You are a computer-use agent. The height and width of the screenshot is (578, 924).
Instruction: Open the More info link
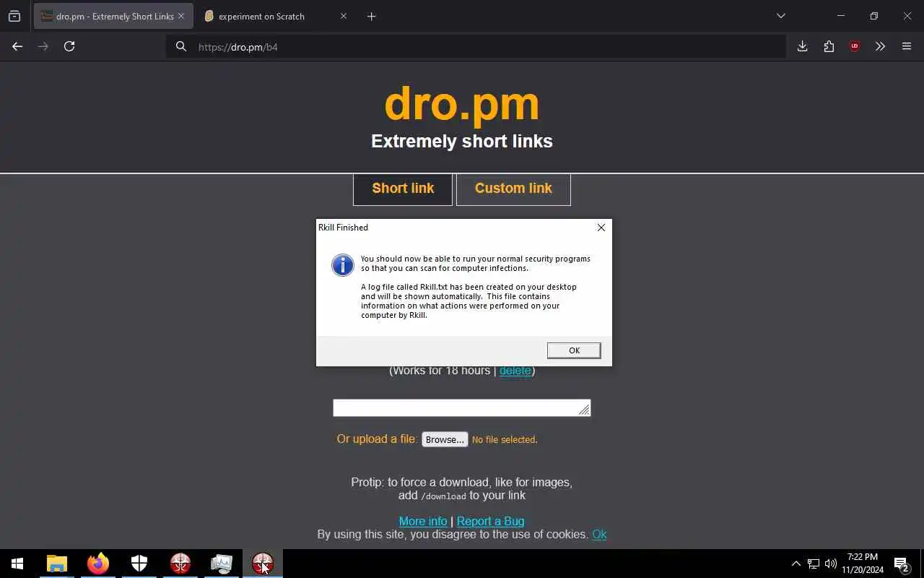[423, 521]
